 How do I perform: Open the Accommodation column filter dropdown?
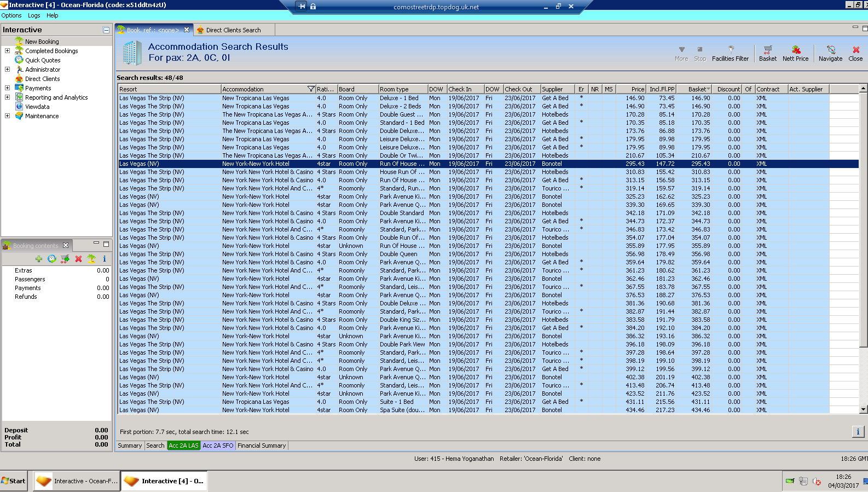[x=311, y=89]
